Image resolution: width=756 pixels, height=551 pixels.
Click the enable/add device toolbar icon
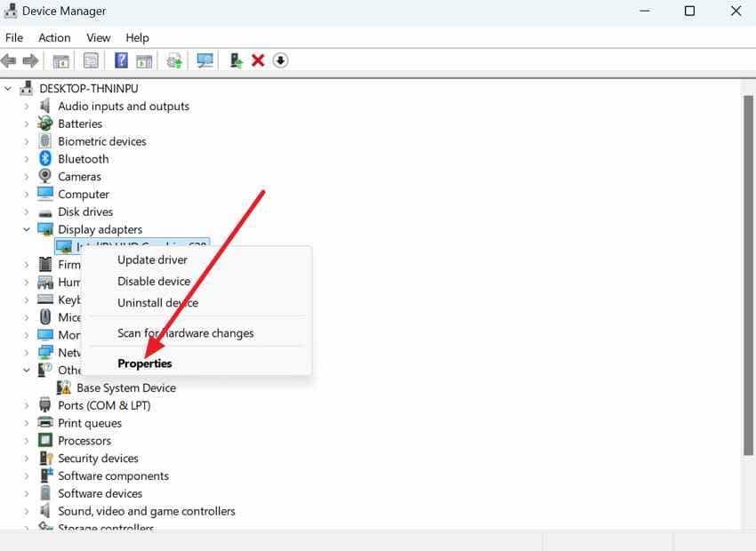(x=236, y=60)
